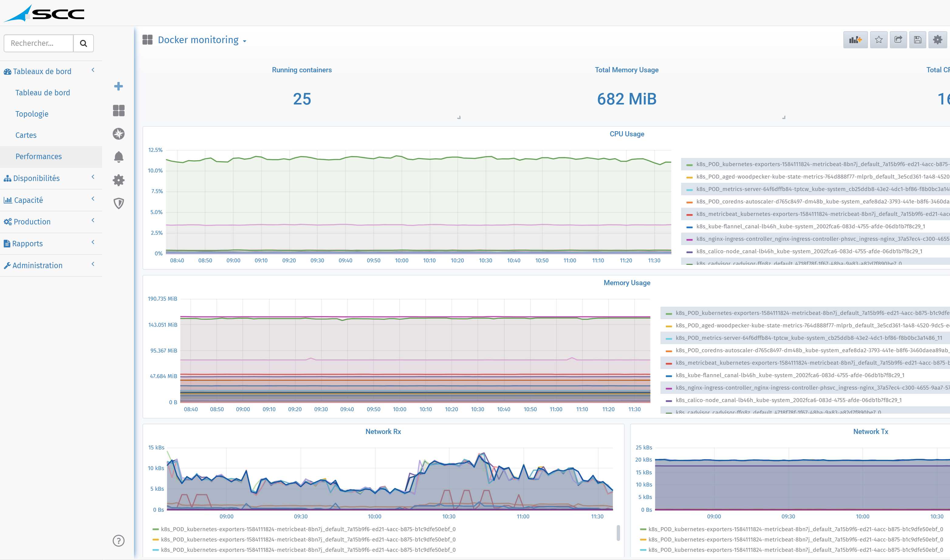950x560 pixels.
Task: Click the help question mark icon
Action: [118, 541]
